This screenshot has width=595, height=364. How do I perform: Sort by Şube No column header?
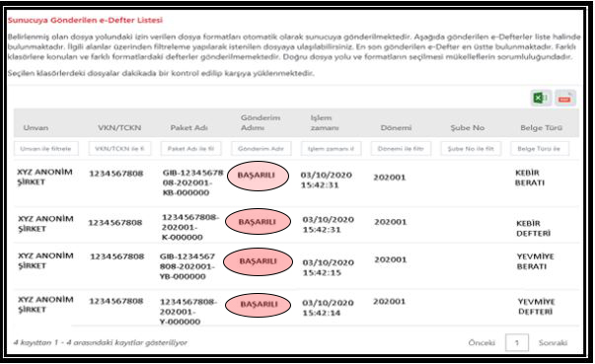point(468,128)
